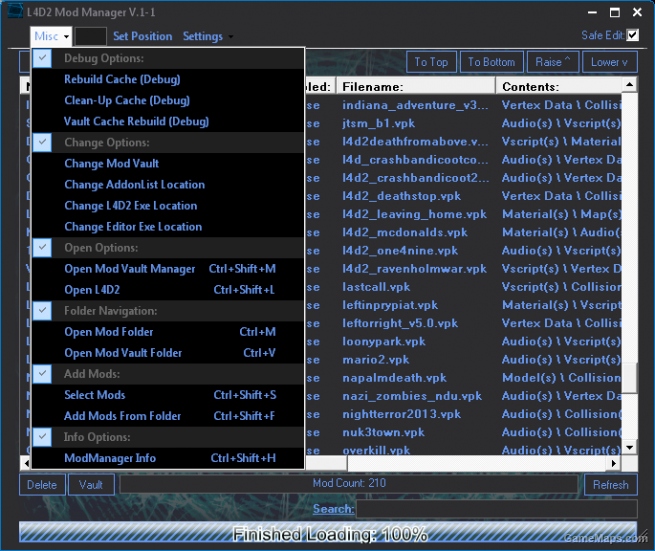Focus the Search input field
This screenshot has height=551, width=655.
(497, 509)
